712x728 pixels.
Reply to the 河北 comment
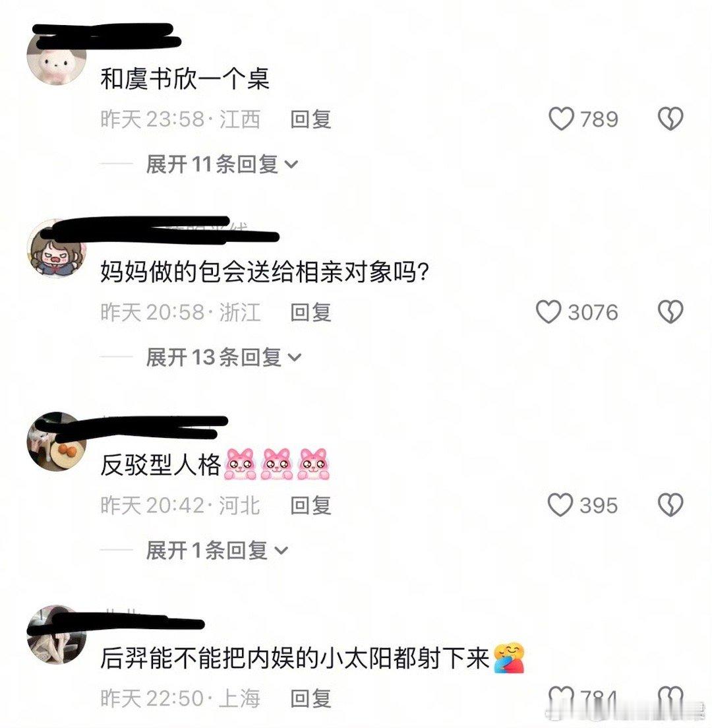[x=311, y=505]
